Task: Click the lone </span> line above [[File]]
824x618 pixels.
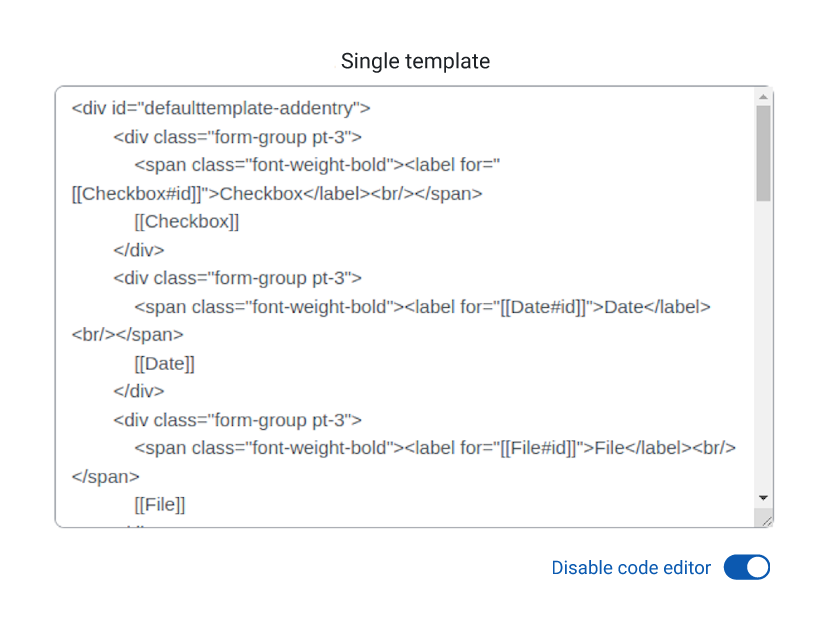Action: coord(105,477)
